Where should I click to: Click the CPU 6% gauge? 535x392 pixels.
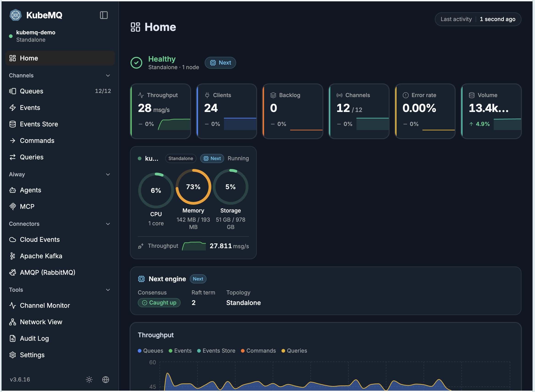[156, 191]
